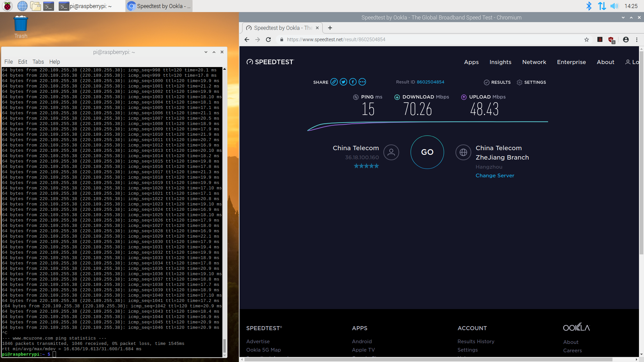Open the Advertise footer link
The width and height of the screenshot is (644, 362).
click(x=258, y=341)
